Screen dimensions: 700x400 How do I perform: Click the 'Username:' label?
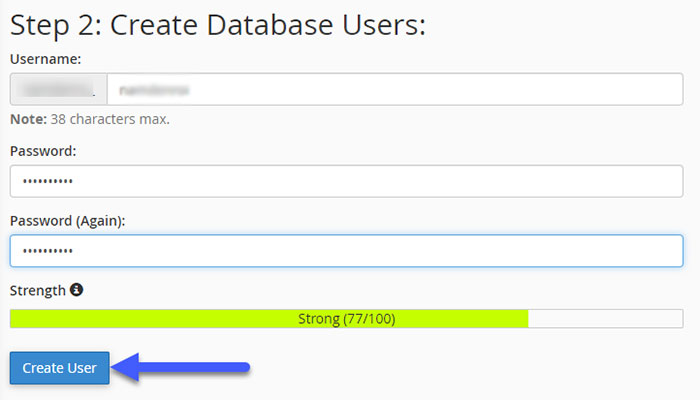click(46, 59)
